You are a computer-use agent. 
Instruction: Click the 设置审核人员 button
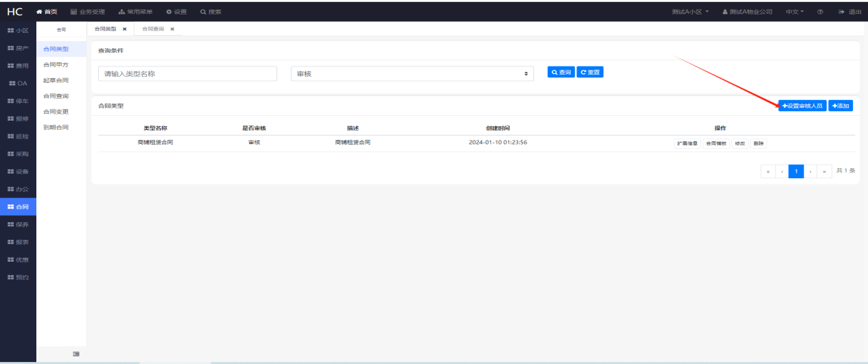802,106
